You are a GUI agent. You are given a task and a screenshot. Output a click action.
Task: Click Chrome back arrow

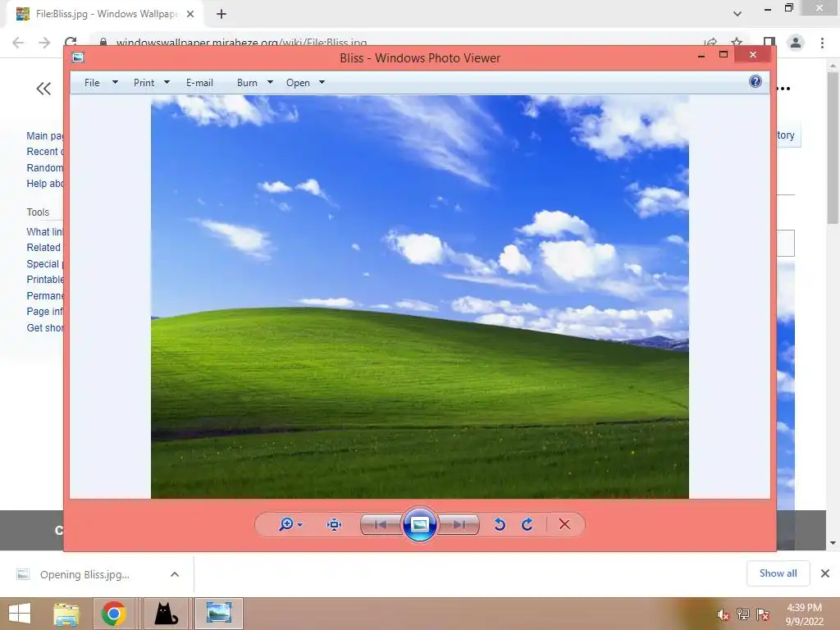pyautogui.click(x=18, y=43)
